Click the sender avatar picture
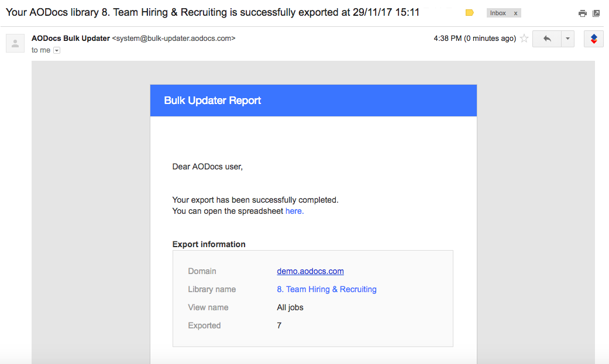 (15, 43)
